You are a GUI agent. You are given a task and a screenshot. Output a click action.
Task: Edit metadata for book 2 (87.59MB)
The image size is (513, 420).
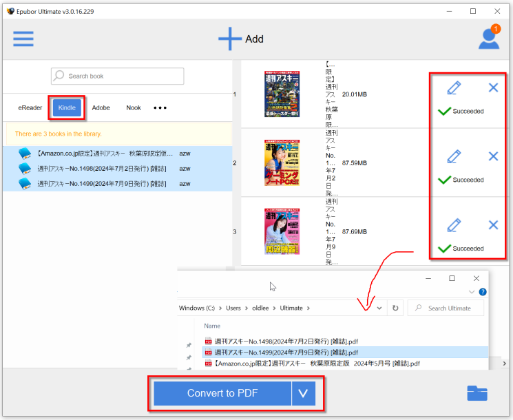click(x=454, y=157)
